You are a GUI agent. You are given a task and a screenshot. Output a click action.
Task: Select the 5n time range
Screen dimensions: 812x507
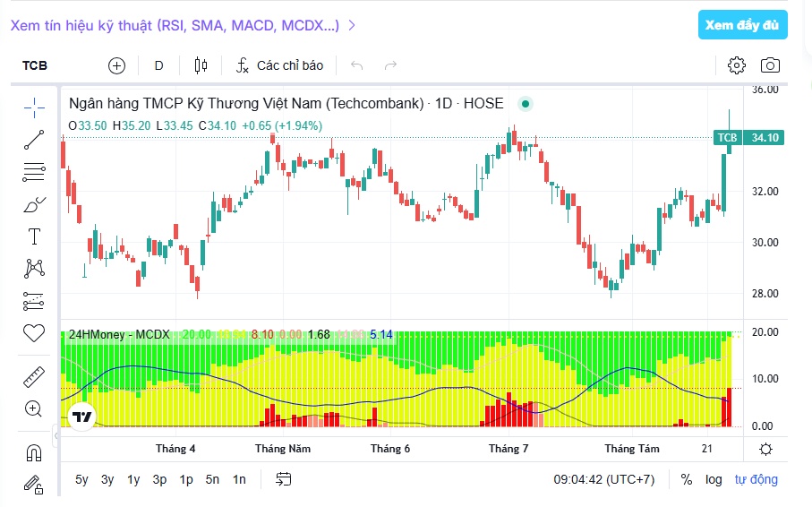[x=212, y=479]
